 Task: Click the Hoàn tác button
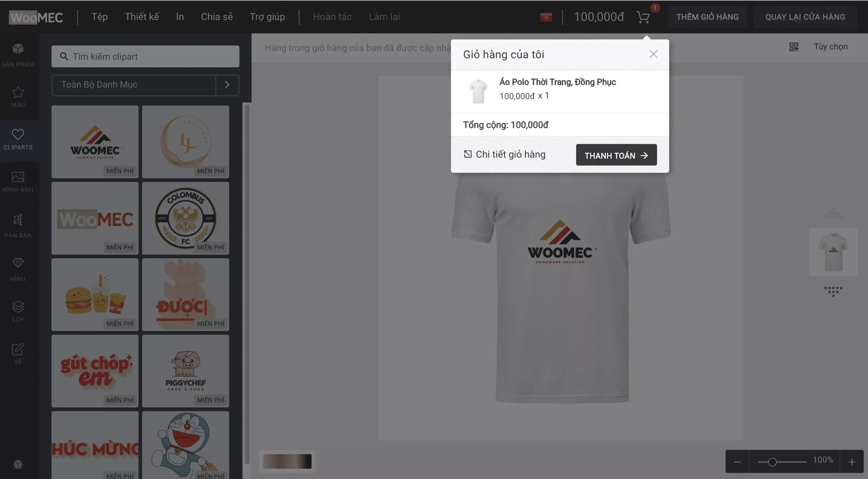(331, 16)
